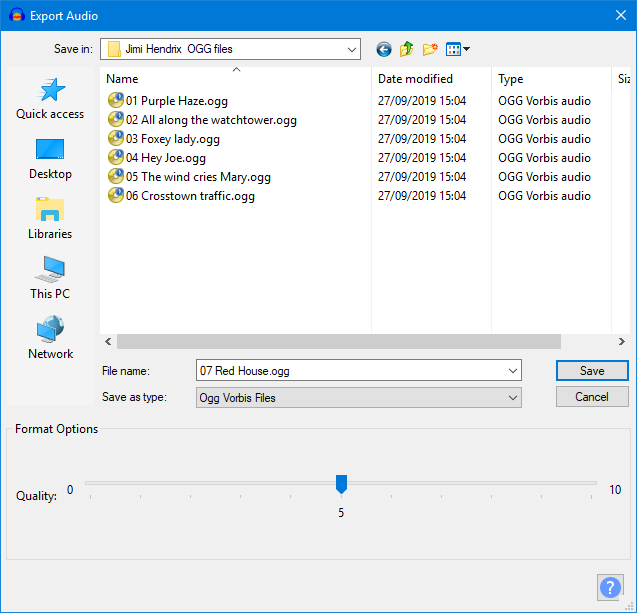Viewport: 637px width, 613px height.
Task: Click the horizontal scrollbar right arrow
Action: pos(622,341)
